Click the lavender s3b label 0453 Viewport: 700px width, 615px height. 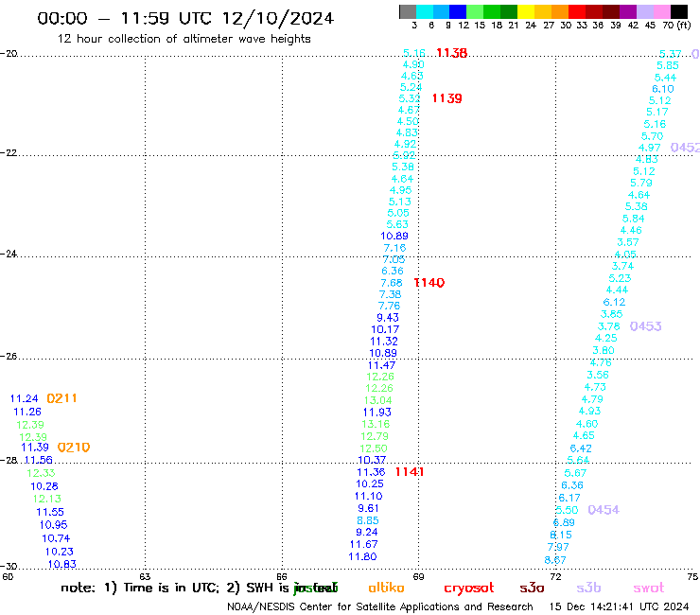click(645, 326)
